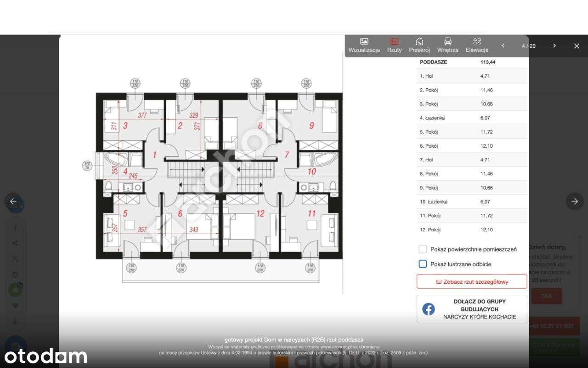Screen dimensions: 588x368
Task: Open the Facebook group banner Dołącz do grupy budujących
Action: [472, 309]
